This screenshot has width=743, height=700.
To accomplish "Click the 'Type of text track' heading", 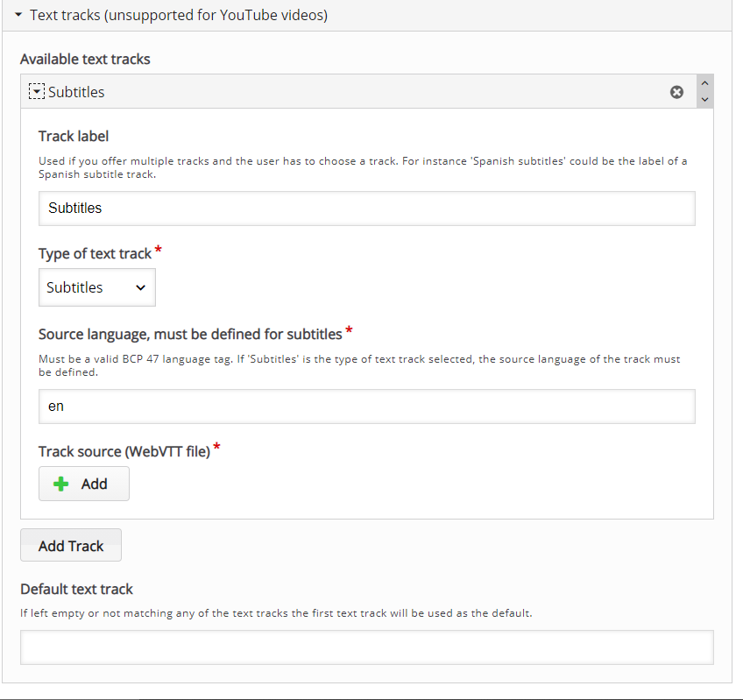I will [96, 253].
